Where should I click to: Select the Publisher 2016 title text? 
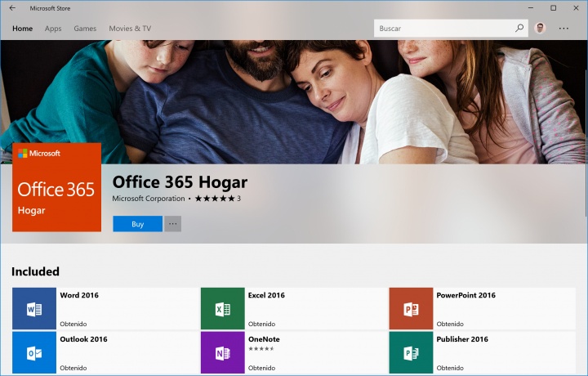tap(462, 339)
